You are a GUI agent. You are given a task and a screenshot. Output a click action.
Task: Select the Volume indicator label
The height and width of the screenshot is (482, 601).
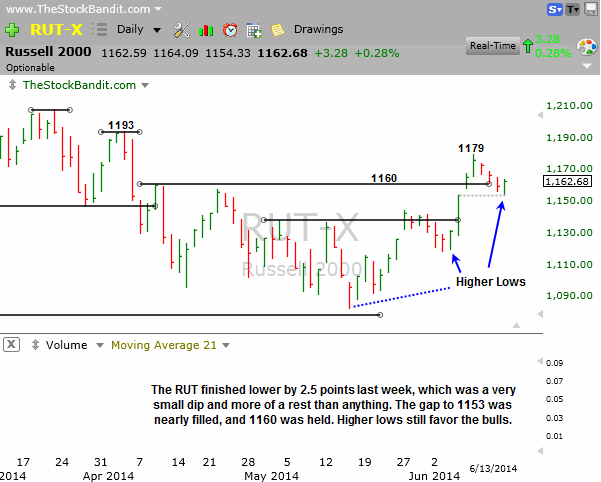[x=67, y=345]
